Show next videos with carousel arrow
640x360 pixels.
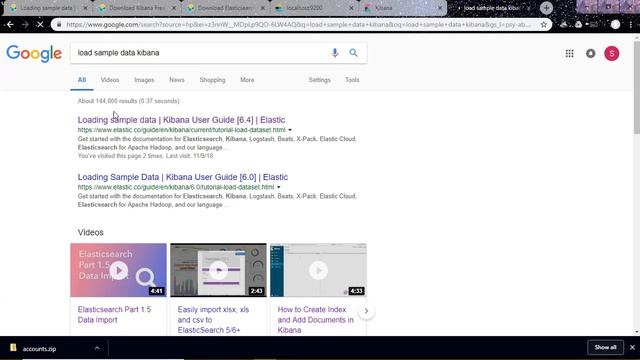[x=366, y=311]
